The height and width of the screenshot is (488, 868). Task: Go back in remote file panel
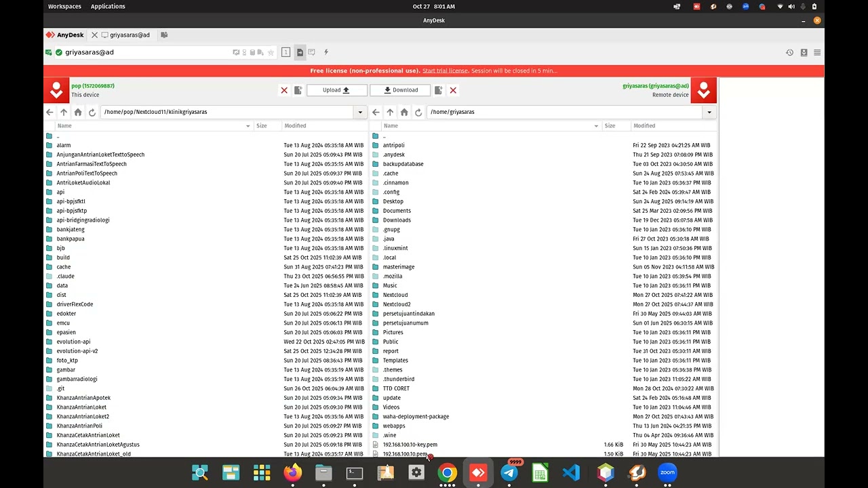click(x=376, y=112)
